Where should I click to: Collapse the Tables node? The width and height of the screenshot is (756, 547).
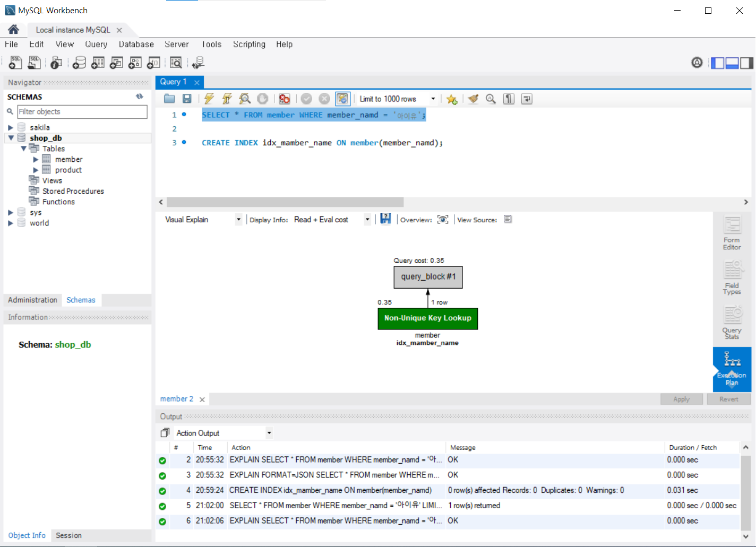[23, 149]
